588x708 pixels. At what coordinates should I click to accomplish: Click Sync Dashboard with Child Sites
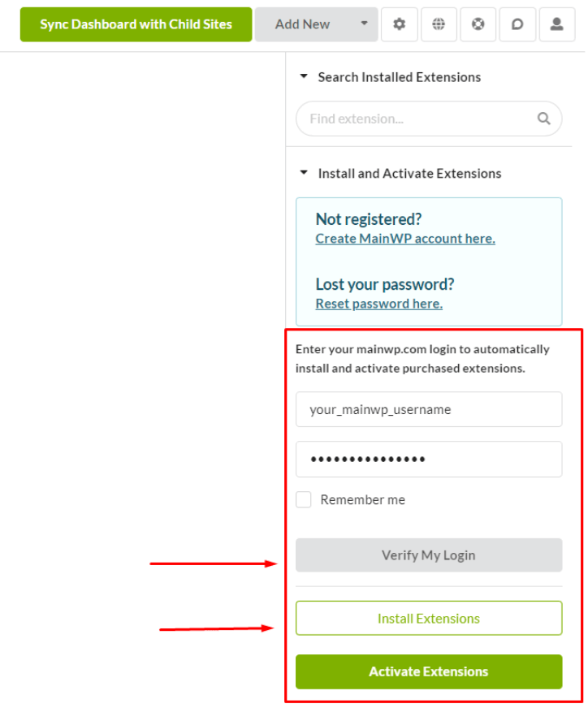[136, 24]
